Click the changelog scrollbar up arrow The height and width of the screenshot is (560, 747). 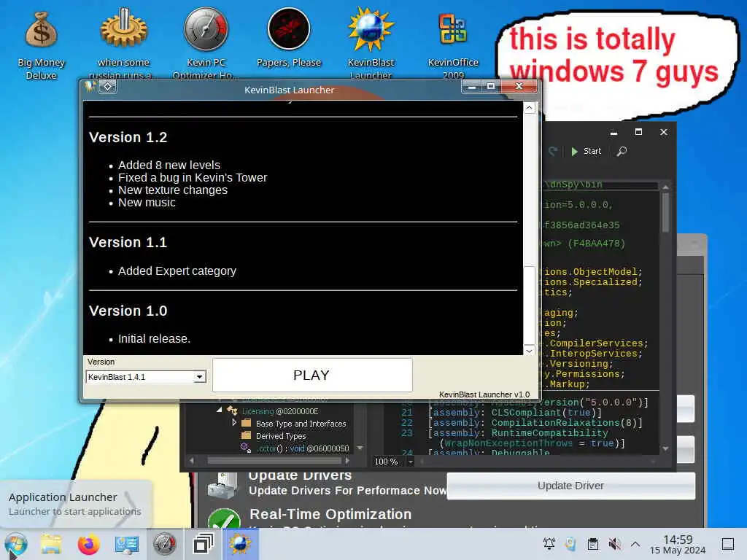coord(530,108)
